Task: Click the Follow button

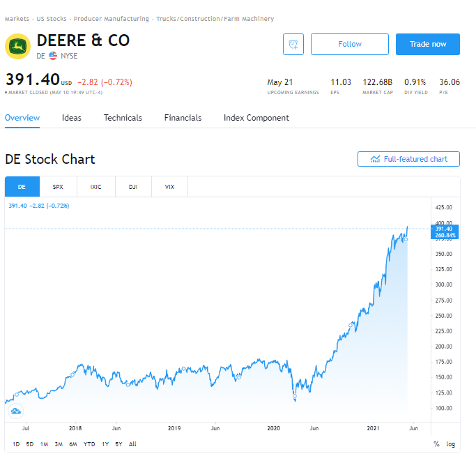Action: coord(350,45)
